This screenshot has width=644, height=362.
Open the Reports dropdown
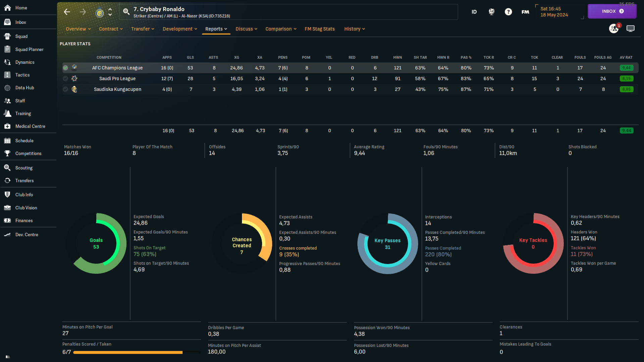[x=216, y=29]
